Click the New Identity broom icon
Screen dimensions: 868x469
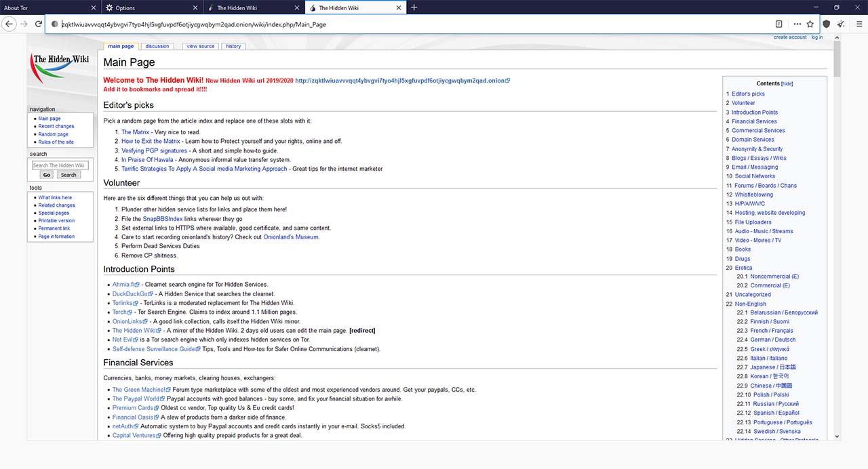tap(842, 24)
